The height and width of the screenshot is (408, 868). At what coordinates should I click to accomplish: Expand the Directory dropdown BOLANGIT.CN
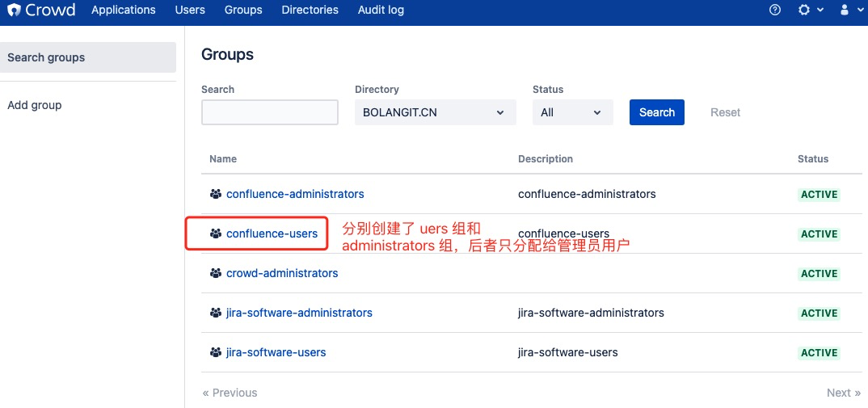point(435,112)
